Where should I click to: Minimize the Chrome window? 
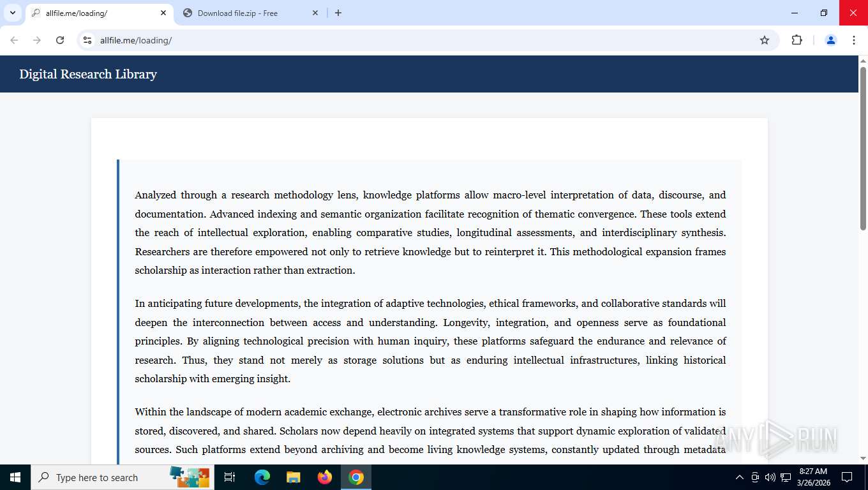pos(795,13)
